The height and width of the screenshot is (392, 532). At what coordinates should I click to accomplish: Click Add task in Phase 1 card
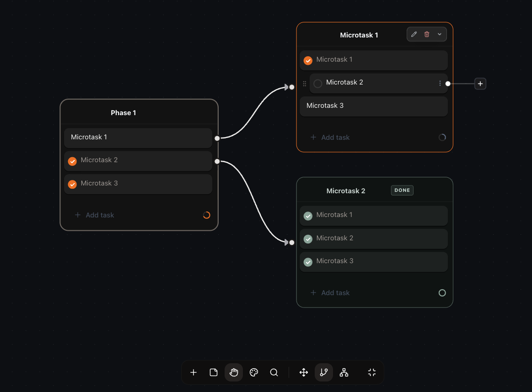click(94, 215)
